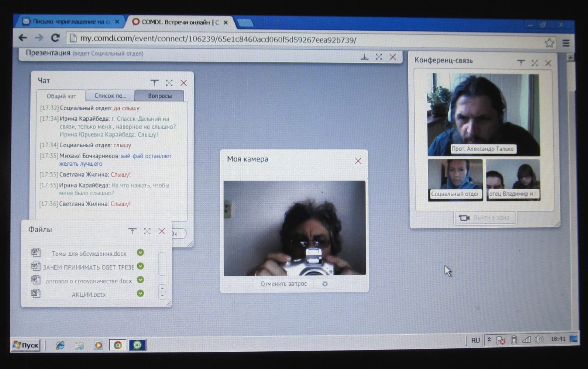This screenshot has width=588, height=369.
Task: Bookmark this page with the star icon
Action: tap(549, 43)
